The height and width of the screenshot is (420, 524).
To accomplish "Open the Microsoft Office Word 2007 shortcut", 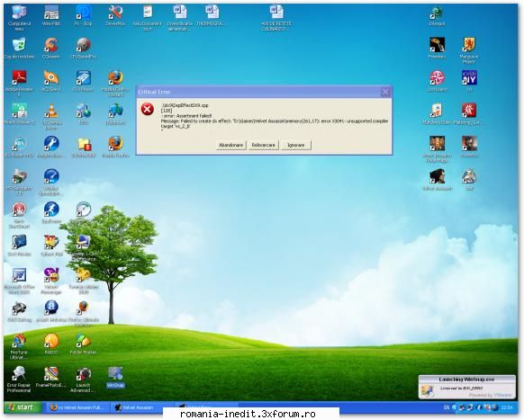I will [19, 281].
